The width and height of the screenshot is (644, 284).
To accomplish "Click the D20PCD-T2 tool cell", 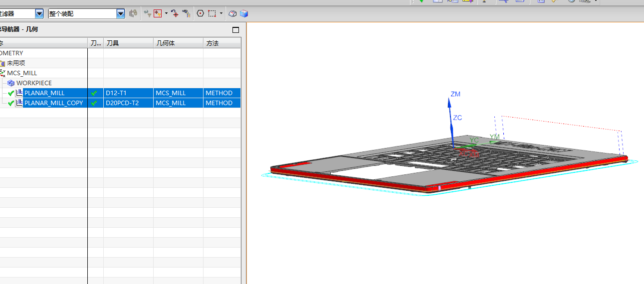I will tap(128, 103).
